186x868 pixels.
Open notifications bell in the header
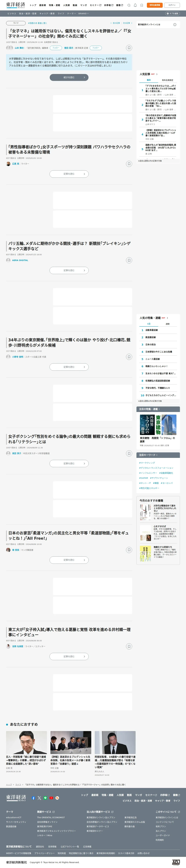pos(135,5)
